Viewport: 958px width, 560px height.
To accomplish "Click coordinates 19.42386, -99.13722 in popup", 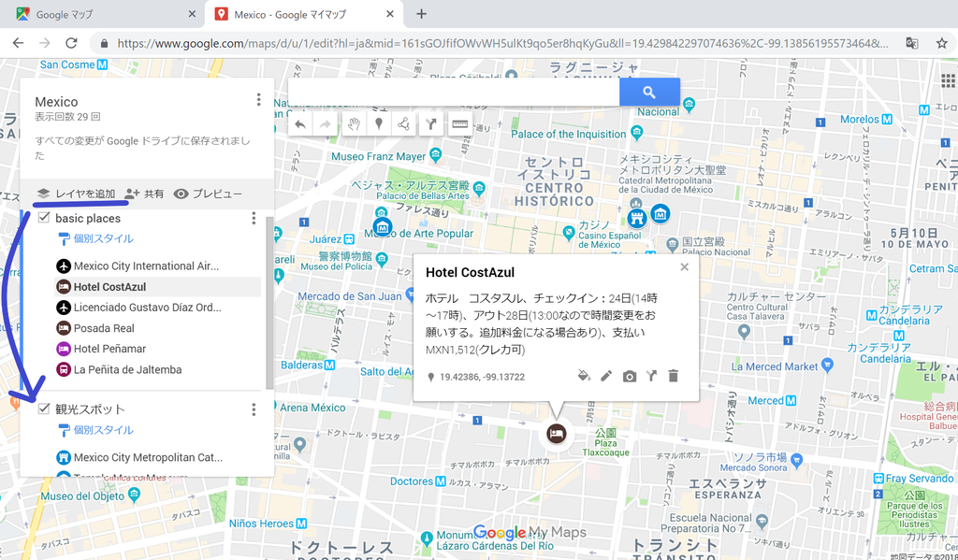I will (482, 378).
